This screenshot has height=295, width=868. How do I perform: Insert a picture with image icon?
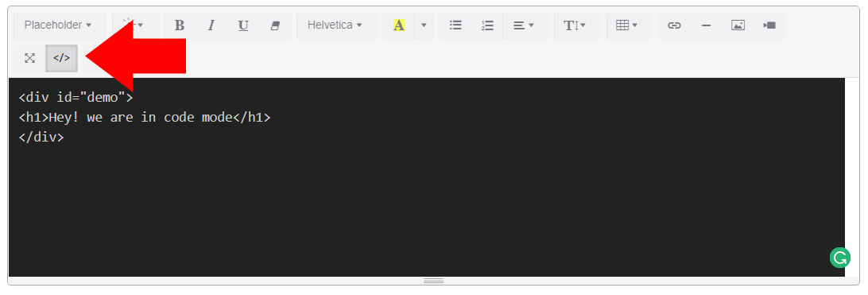tap(738, 25)
